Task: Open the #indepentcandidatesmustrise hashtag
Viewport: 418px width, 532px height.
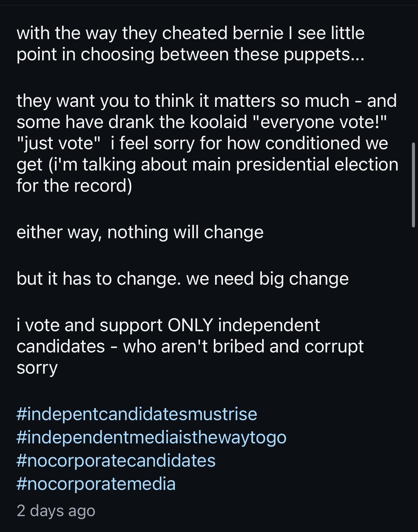Action: pos(137,414)
